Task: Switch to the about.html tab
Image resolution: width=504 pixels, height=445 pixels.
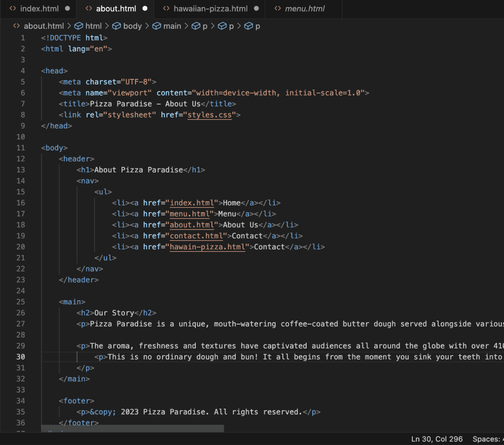Action: click(115, 9)
